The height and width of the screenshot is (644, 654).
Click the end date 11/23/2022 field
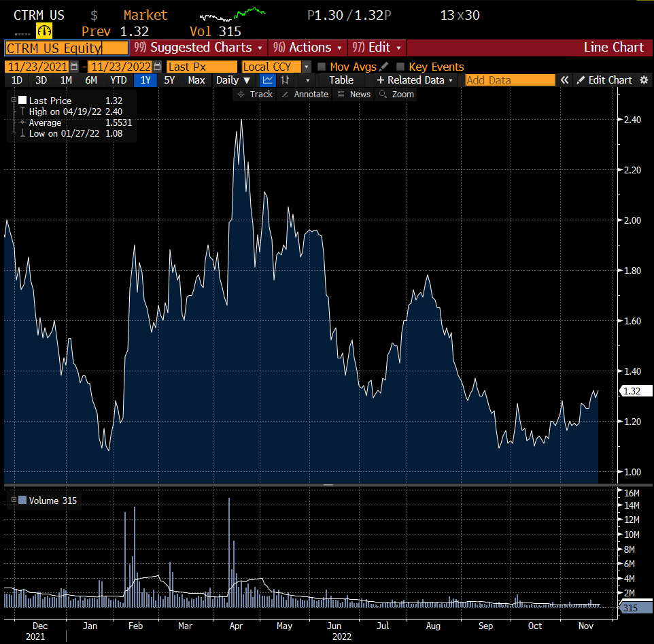coord(121,67)
